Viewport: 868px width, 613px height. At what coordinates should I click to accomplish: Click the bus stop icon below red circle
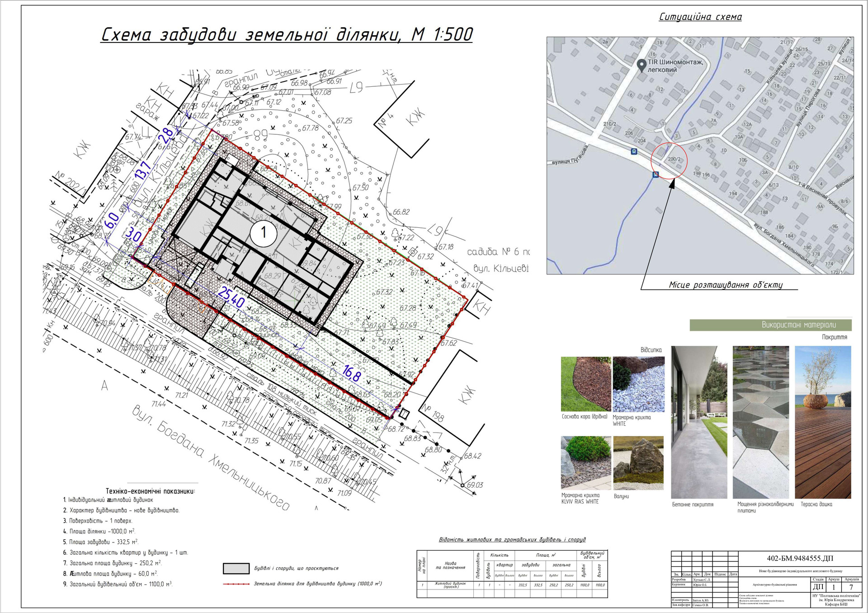coord(656,174)
